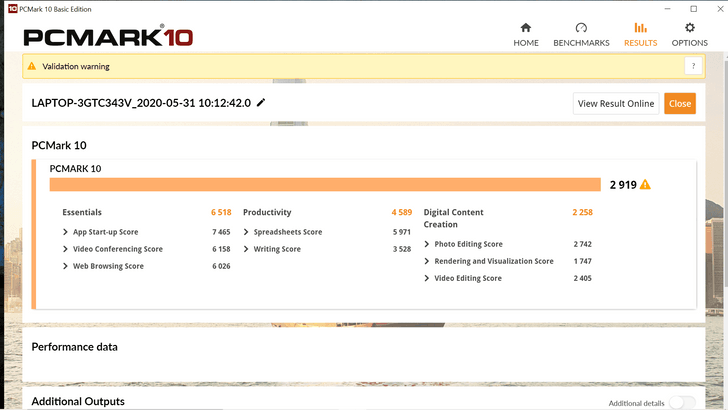Click the Options gear icon
This screenshot has width=728, height=410.
tap(690, 28)
